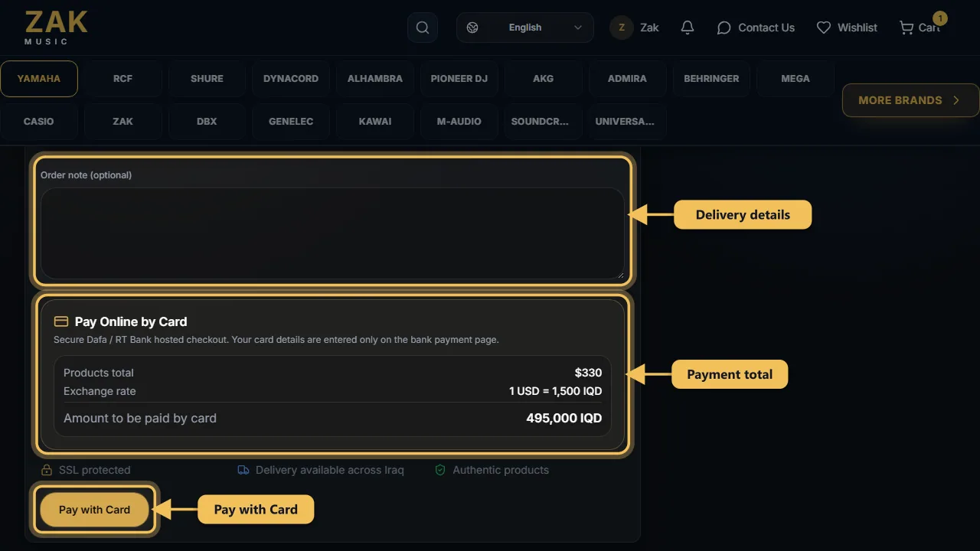Viewport: 980px width, 551px height.
Task: Click inside the Order note text area
Action: (x=332, y=233)
